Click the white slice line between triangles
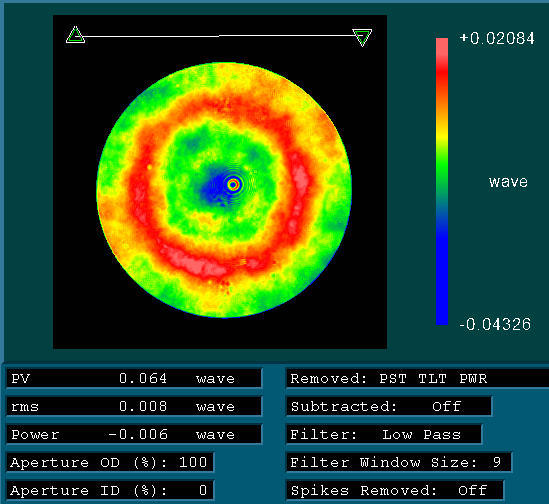 [219, 36]
